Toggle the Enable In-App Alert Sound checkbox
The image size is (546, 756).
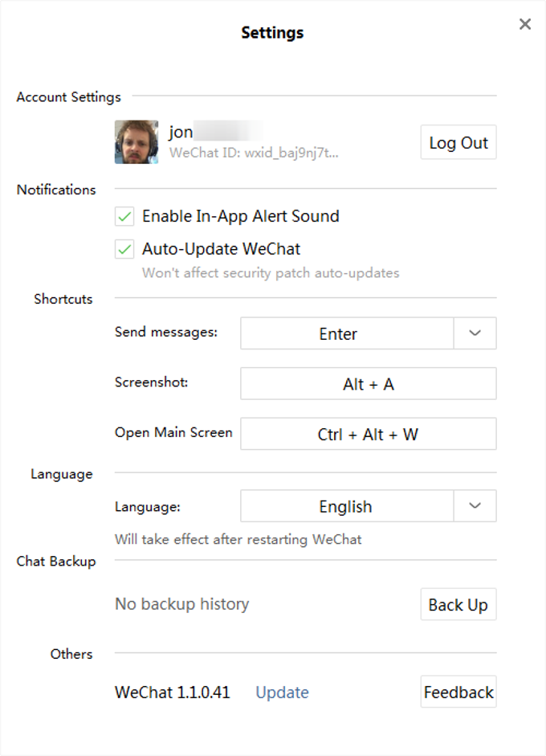click(124, 216)
